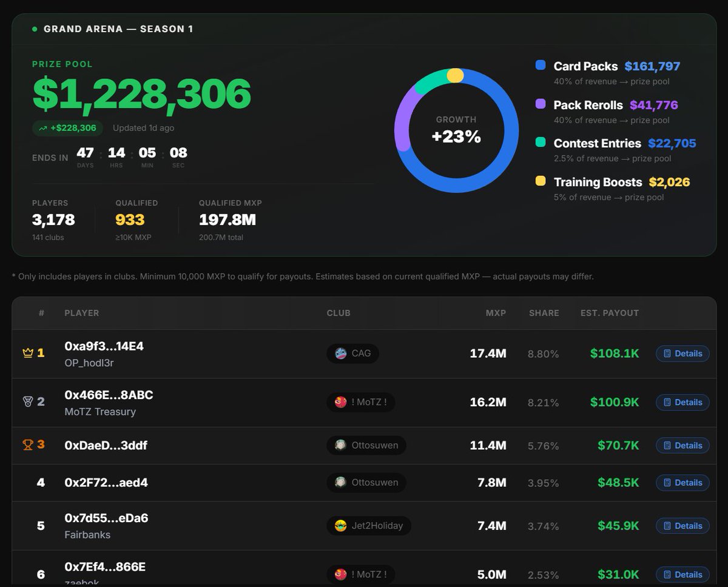Click the +$228,306 growth badge
728x587 pixels.
[x=67, y=128]
